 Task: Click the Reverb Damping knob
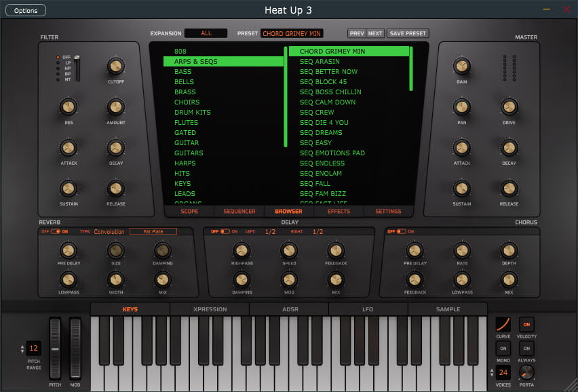point(163,250)
